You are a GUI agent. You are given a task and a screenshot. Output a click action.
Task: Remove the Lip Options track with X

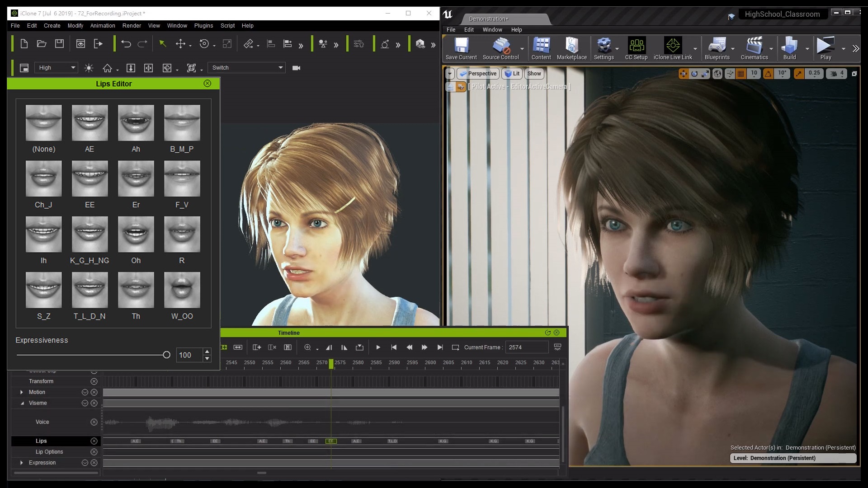click(94, 452)
